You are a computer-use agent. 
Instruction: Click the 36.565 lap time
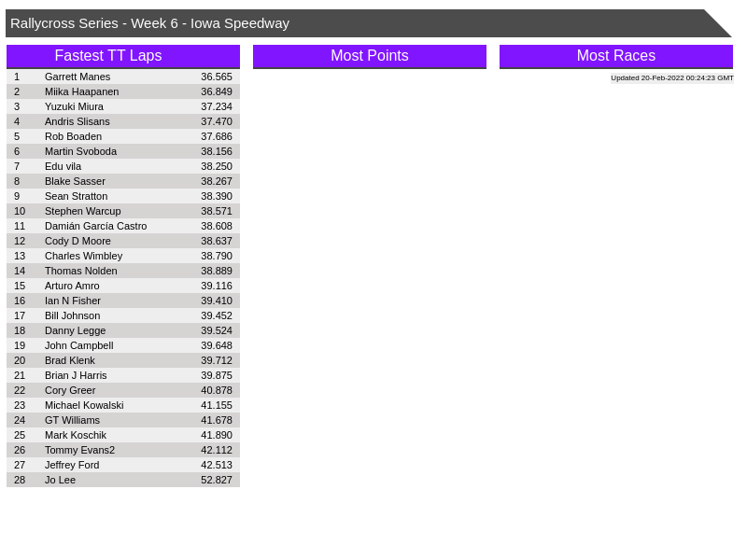point(216,77)
